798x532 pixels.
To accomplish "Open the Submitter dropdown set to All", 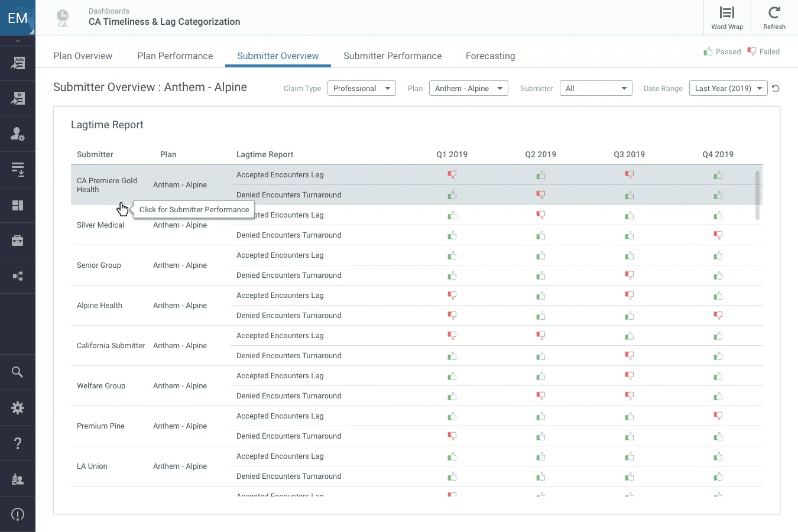I will [595, 89].
